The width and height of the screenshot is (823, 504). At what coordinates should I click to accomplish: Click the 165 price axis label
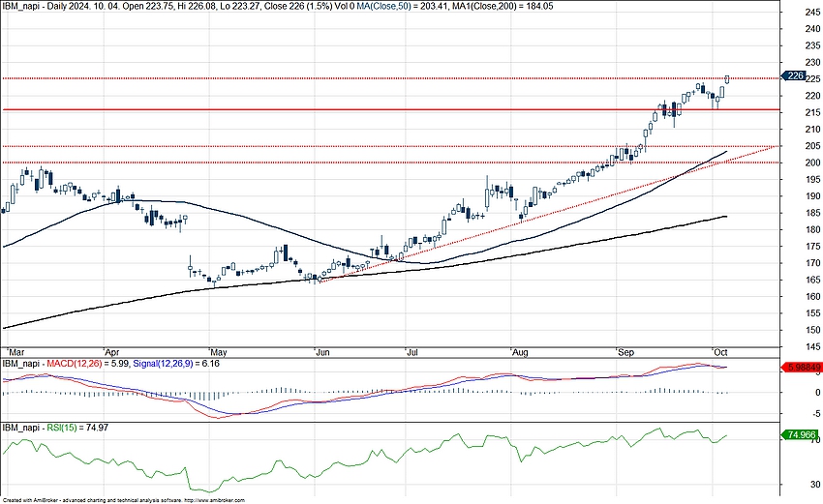(x=812, y=281)
